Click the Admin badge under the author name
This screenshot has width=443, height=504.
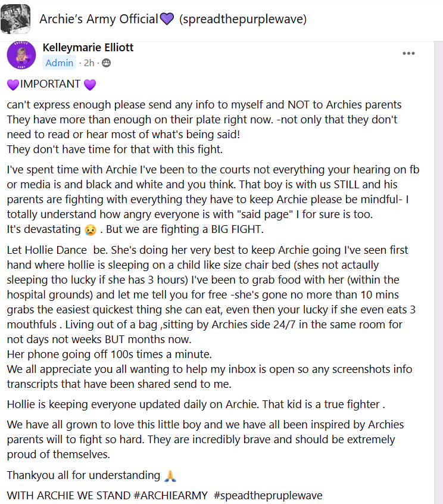(60, 63)
